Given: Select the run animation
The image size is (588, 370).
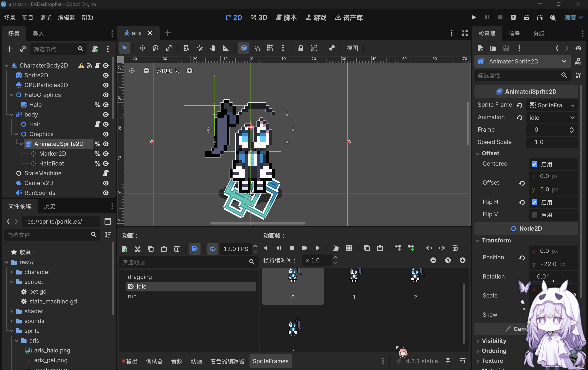Looking at the screenshot, I should (132, 296).
